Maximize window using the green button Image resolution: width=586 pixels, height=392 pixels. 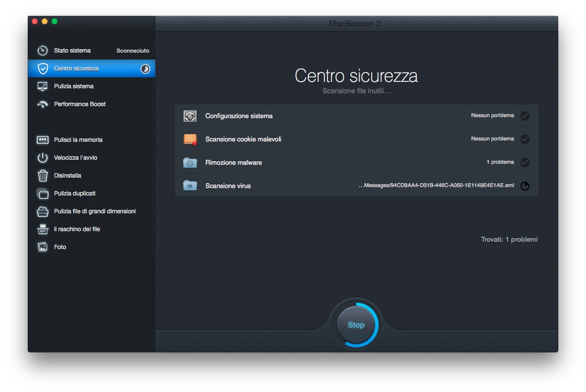coord(55,22)
